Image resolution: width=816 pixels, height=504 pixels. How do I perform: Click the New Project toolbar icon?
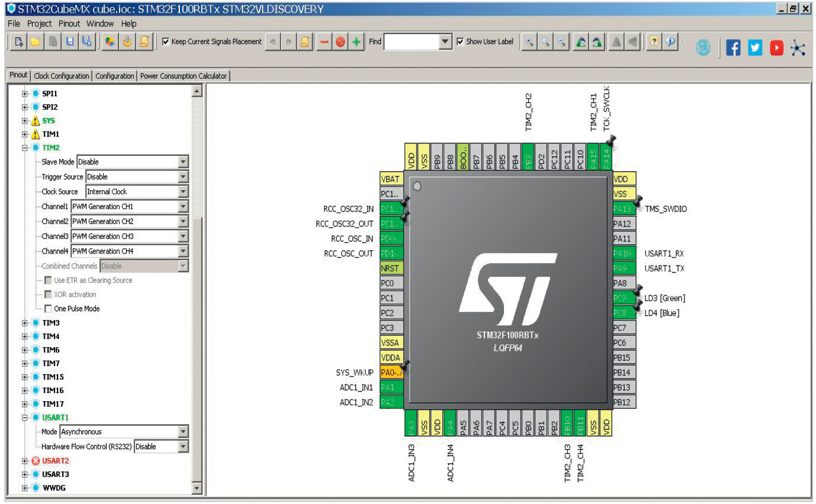(18, 42)
